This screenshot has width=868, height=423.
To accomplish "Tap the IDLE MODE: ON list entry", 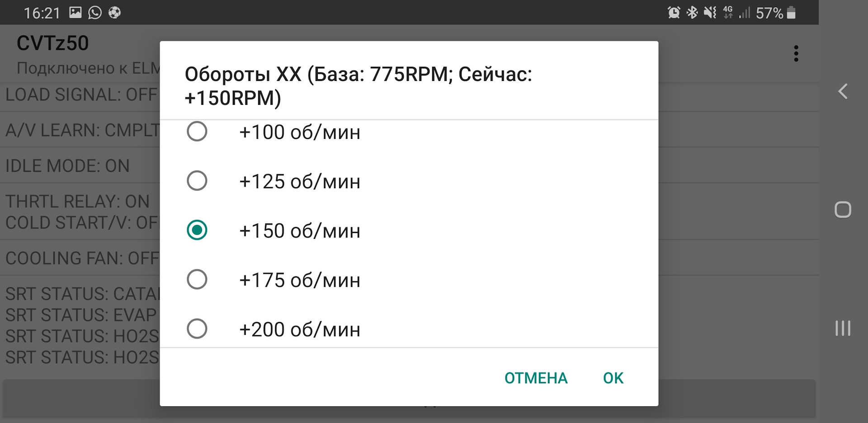I will coord(68,166).
